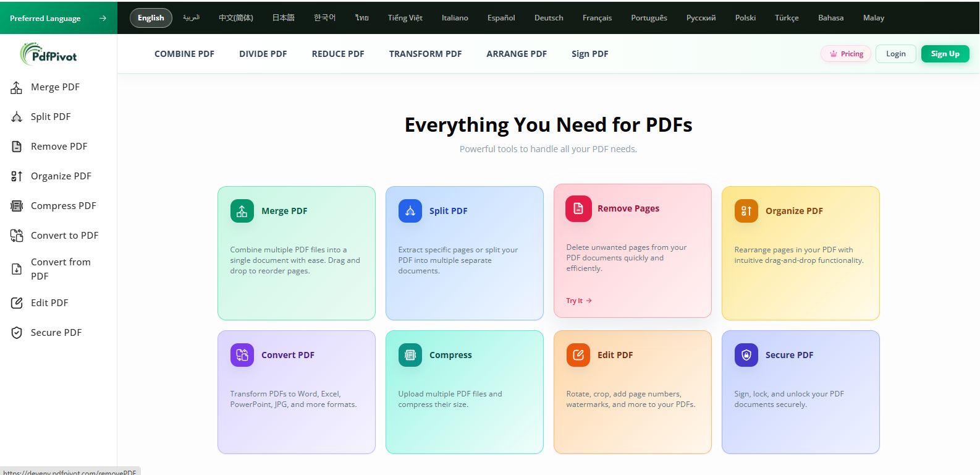
Task: Switch language to Thai
Action: coord(362,18)
